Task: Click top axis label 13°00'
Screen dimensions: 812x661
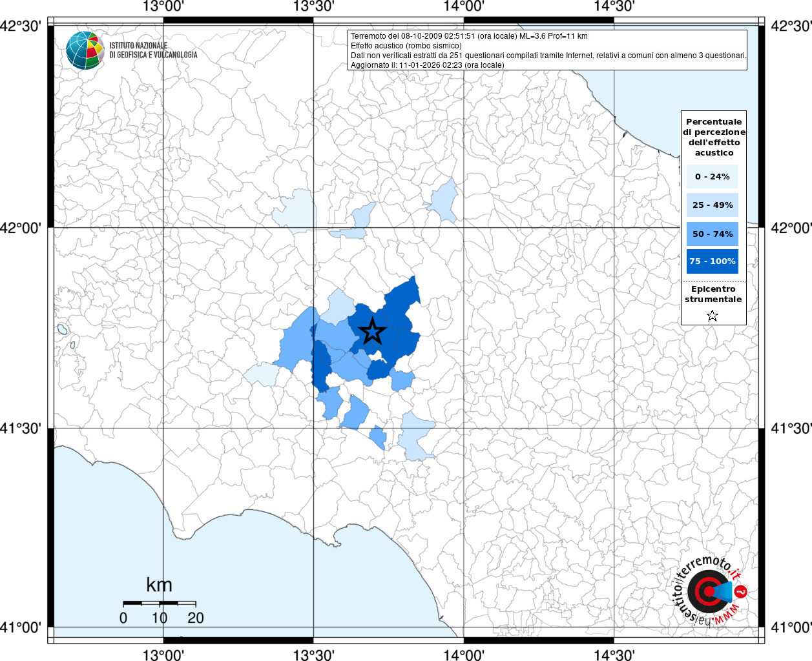Action: [163, 6]
